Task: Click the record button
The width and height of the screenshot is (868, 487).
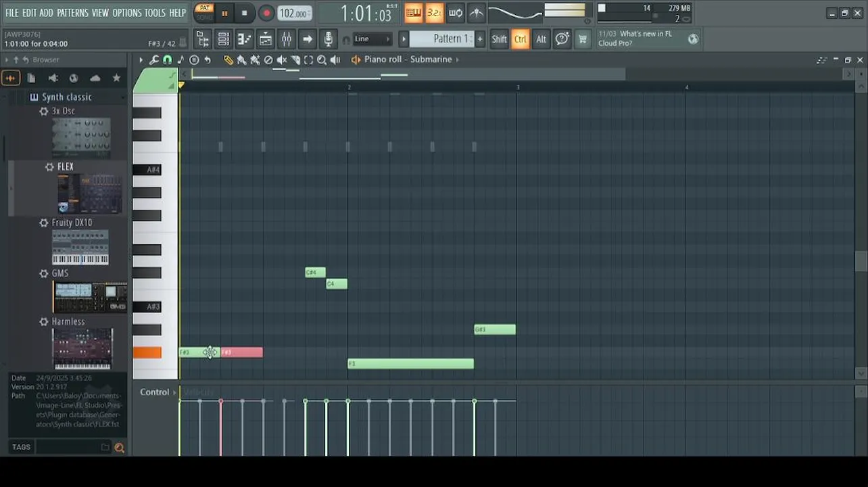Action: [266, 13]
